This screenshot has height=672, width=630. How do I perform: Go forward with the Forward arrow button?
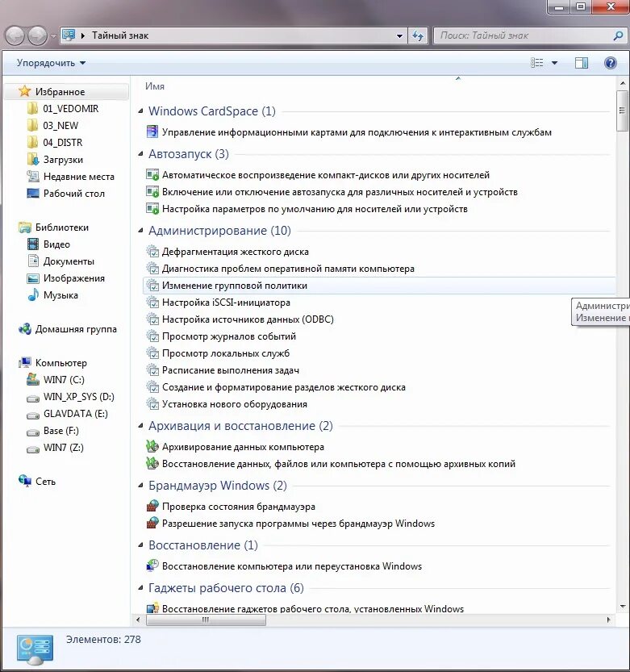click(x=37, y=35)
